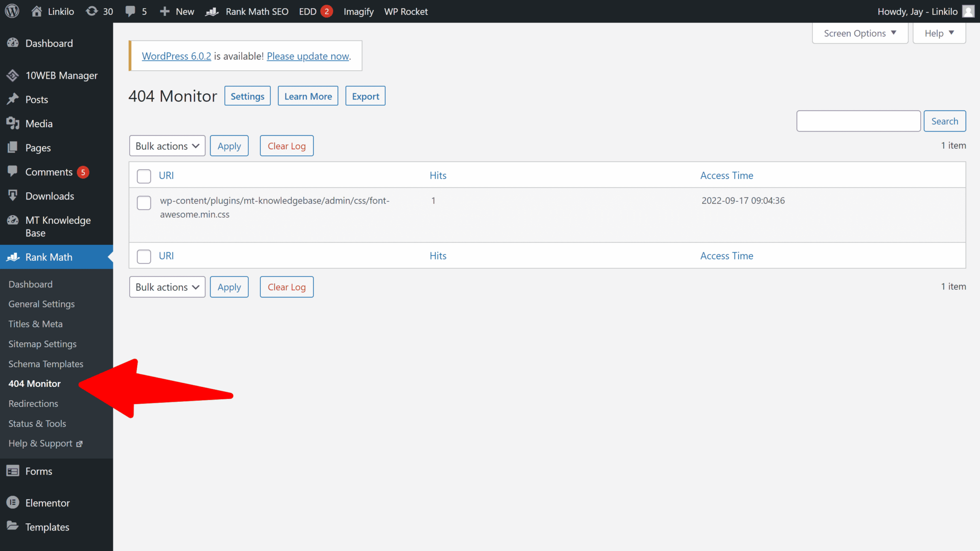Open the top Bulk actions dropdown
The width and height of the screenshot is (980, 551).
pyautogui.click(x=167, y=146)
